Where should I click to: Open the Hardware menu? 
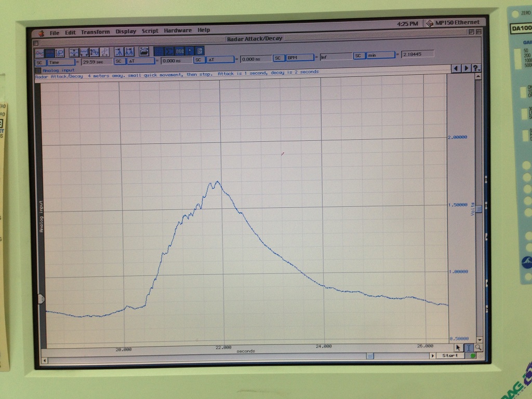coord(178,31)
